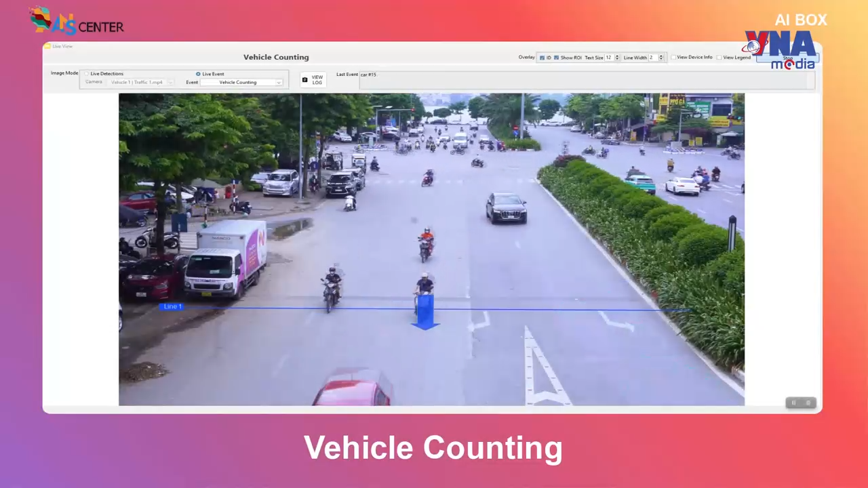Select the Line 1 label on the video
The image size is (868, 488).
172,306
